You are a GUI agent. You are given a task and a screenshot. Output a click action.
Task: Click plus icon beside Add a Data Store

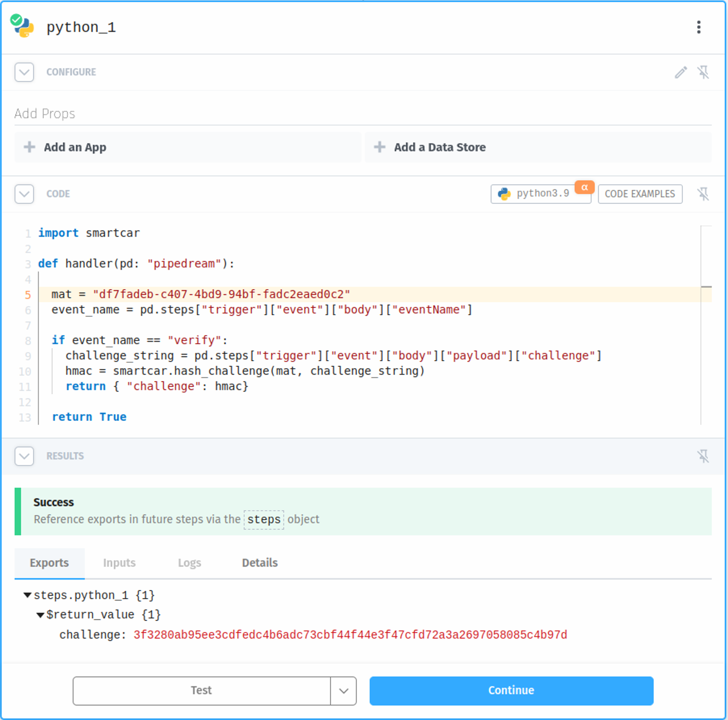point(379,147)
